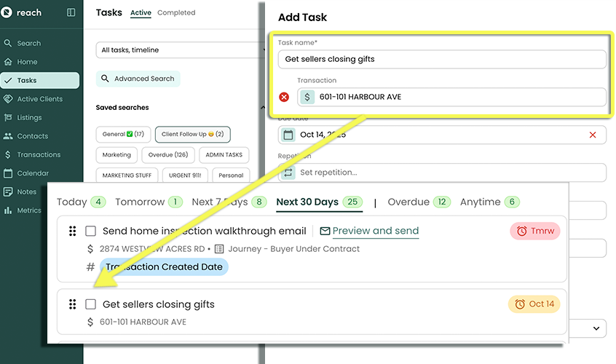The height and width of the screenshot is (364, 616).
Task: Open the All tasks, timeline dropdown
Action: [x=178, y=50]
